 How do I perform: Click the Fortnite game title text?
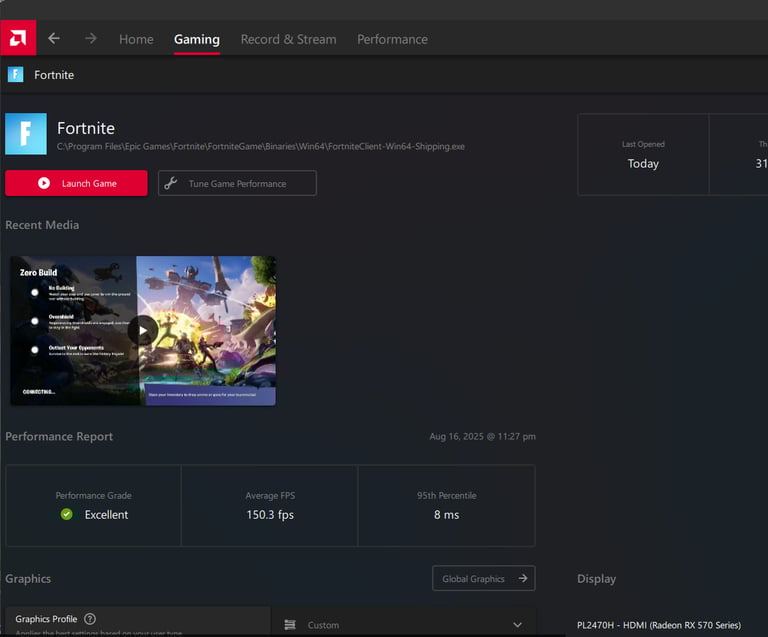[86, 128]
